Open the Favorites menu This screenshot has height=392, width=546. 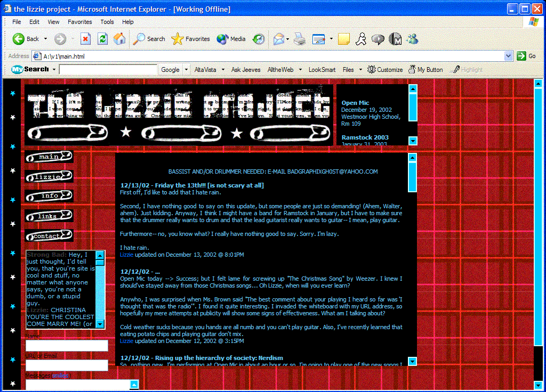80,21
